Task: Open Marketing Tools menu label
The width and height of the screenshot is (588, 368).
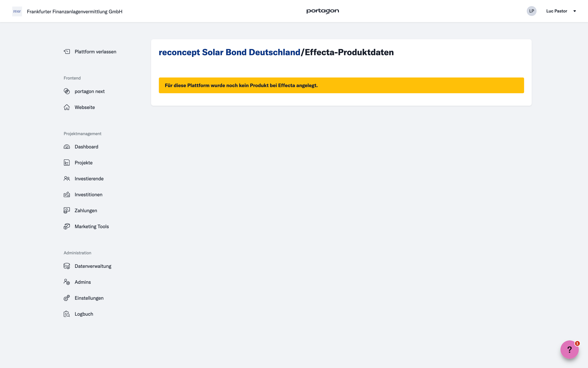Action: coord(92,227)
